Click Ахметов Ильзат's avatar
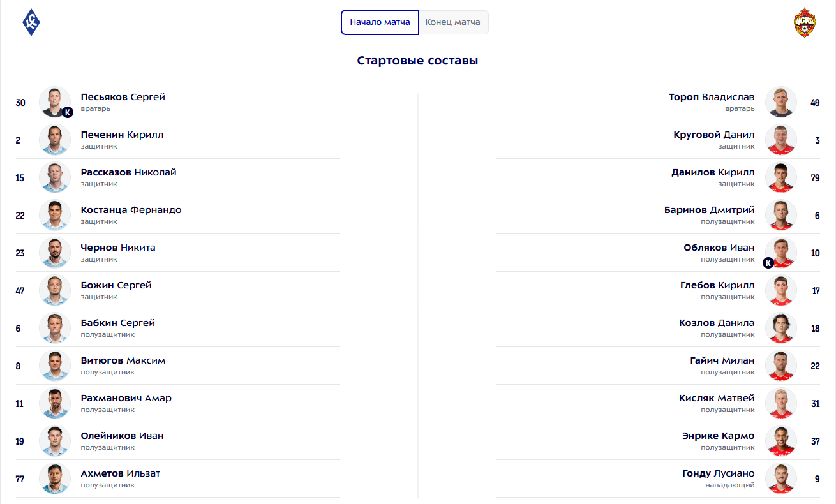Screen dimensions: 836x504 pos(54,478)
